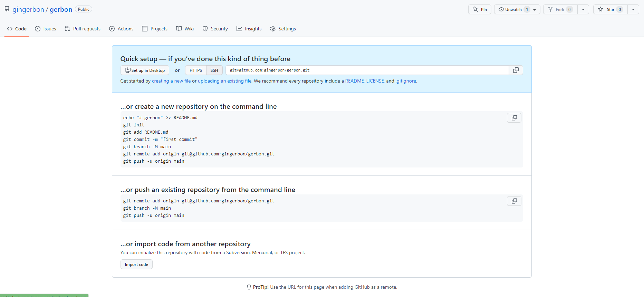Open the gingerbon owner profile link

coord(28,9)
